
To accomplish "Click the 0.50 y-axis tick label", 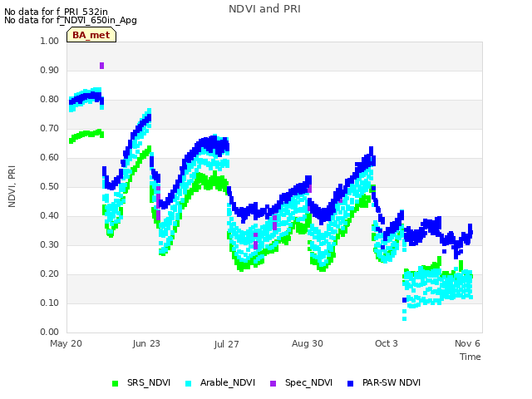I will 50,186.
